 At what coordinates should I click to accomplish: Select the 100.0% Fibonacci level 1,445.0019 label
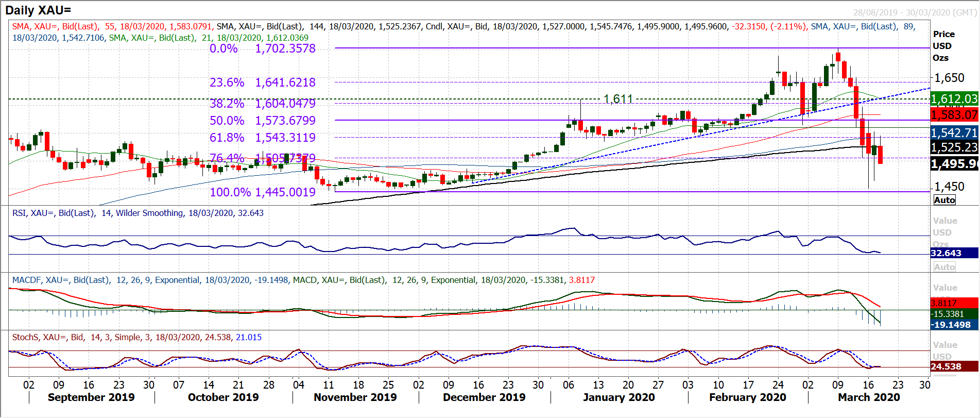[x=262, y=192]
